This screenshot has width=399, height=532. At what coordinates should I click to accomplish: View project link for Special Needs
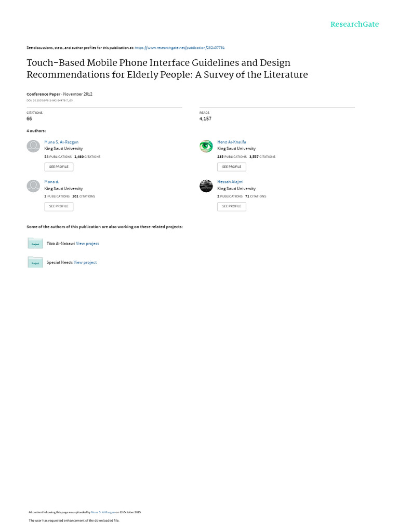tap(85, 262)
